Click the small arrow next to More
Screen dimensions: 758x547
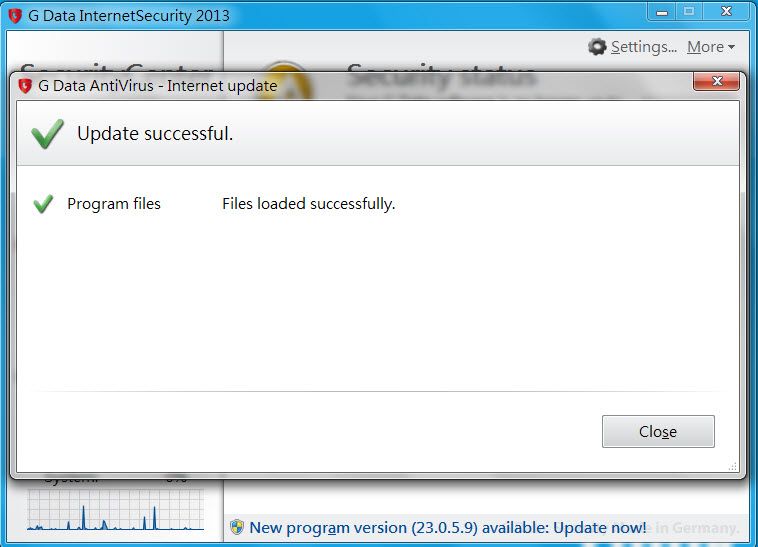[x=731, y=47]
